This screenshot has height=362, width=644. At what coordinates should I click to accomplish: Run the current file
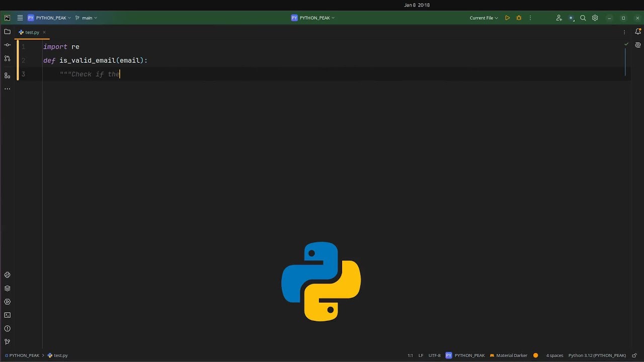point(507,18)
